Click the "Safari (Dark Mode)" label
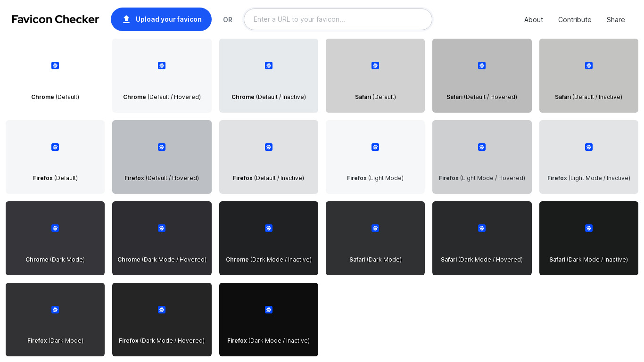This screenshot has height=362, width=644. (x=375, y=260)
